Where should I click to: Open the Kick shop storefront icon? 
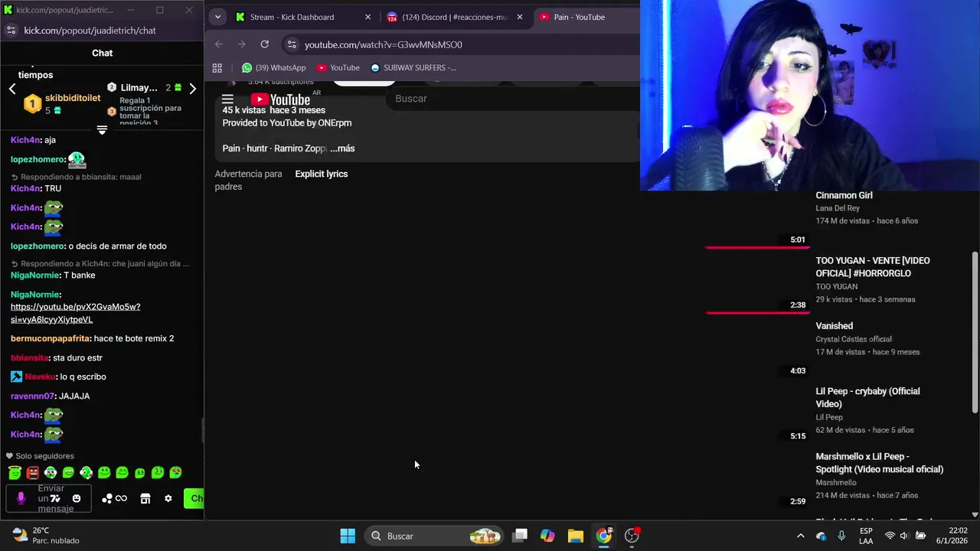tap(145, 499)
